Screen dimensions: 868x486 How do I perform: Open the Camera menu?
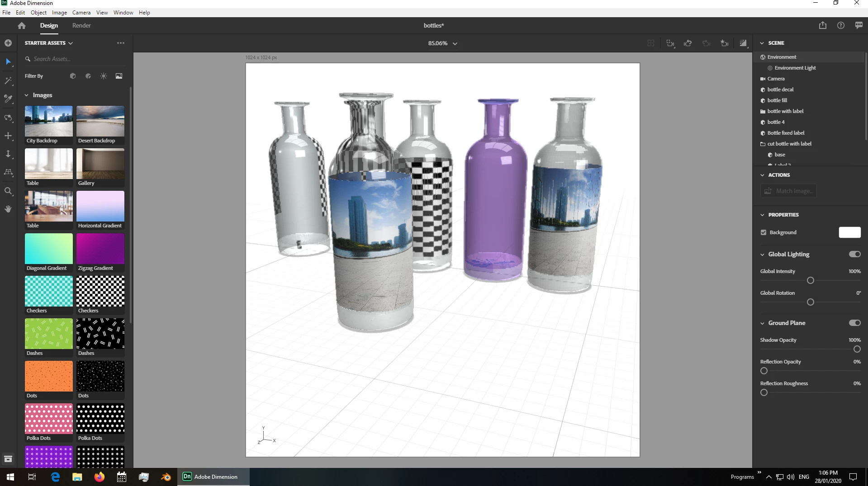click(81, 13)
